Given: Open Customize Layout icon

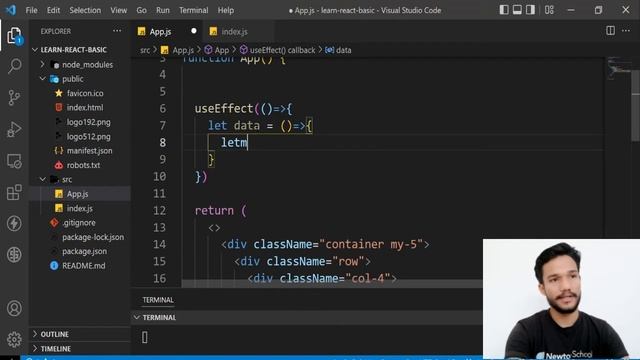Looking at the screenshot, I should point(549,10).
